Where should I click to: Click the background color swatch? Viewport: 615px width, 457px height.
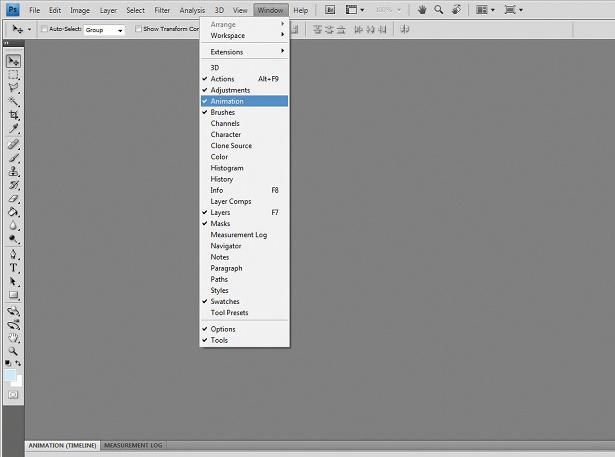19,382
